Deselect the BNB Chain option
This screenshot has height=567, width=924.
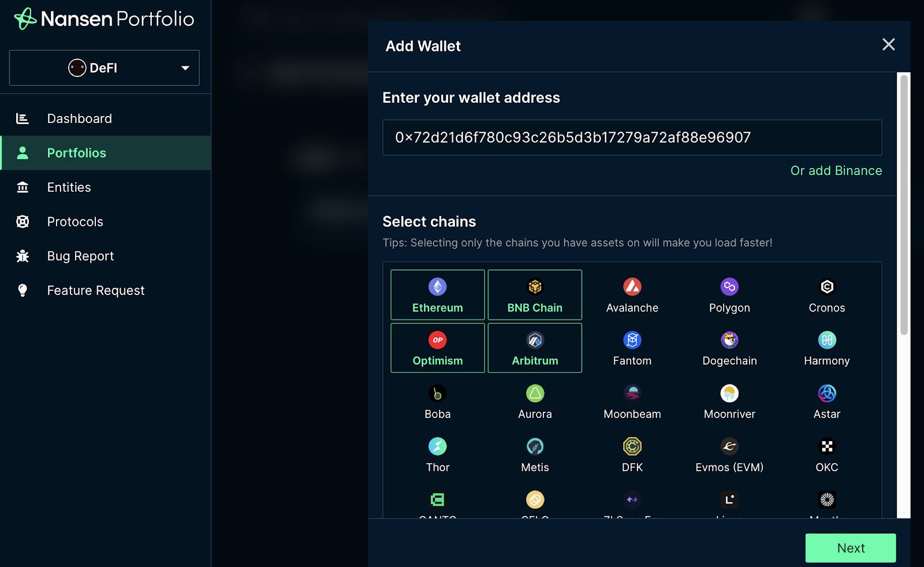click(535, 294)
